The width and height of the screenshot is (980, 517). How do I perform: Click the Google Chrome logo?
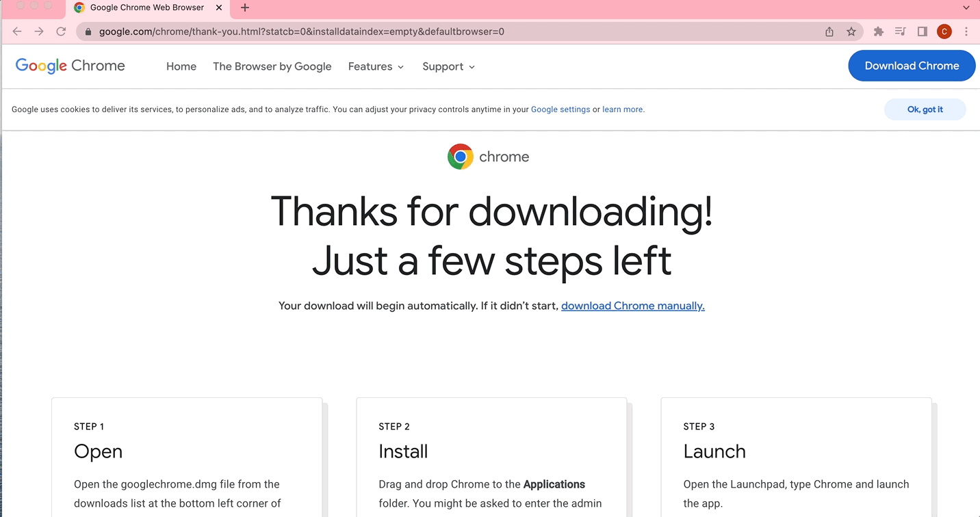click(70, 66)
